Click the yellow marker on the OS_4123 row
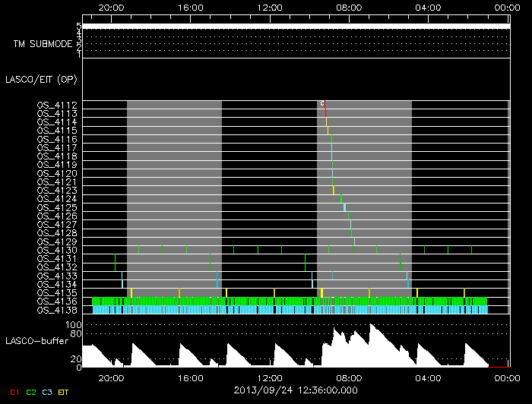 (334, 190)
